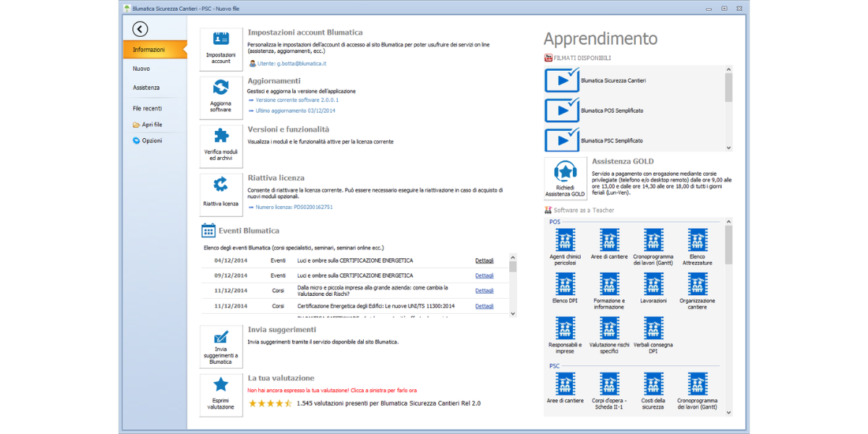
Task: Select Assistenza in left sidebar
Action: point(146,88)
